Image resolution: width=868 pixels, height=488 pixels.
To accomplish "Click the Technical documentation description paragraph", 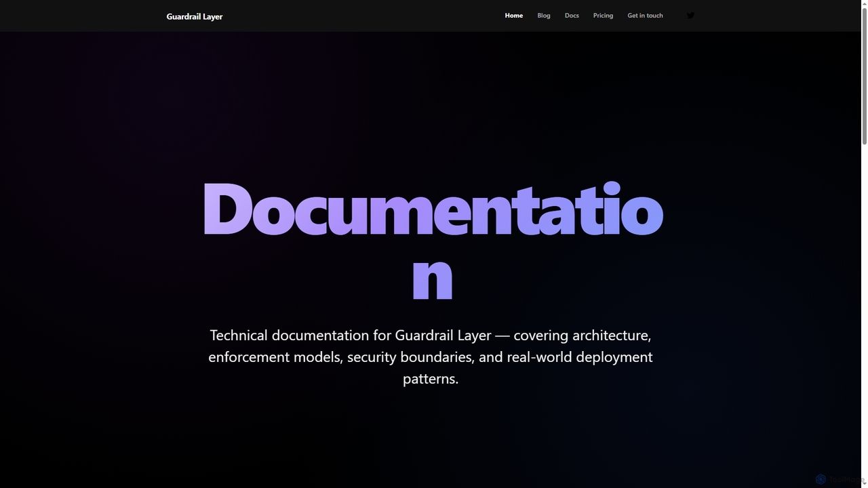I will [431, 357].
